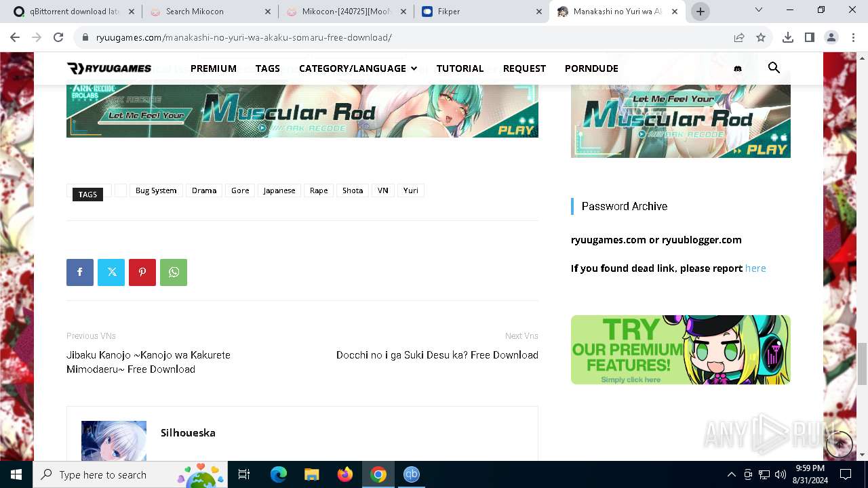Reload the current page

coord(58,38)
